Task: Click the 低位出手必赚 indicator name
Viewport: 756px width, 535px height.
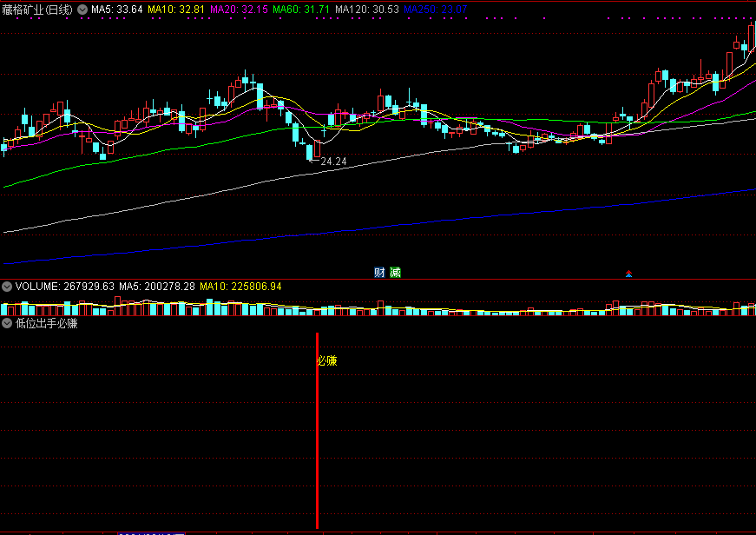Action: coord(47,323)
